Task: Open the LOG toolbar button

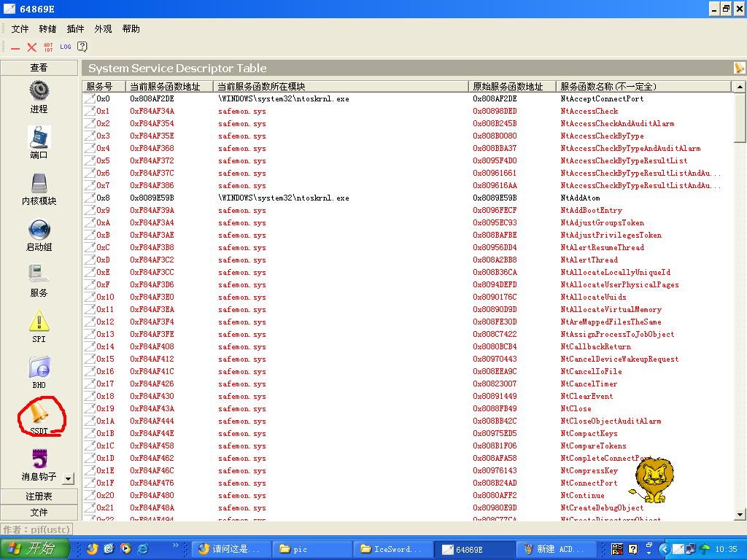Action: pos(66,47)
